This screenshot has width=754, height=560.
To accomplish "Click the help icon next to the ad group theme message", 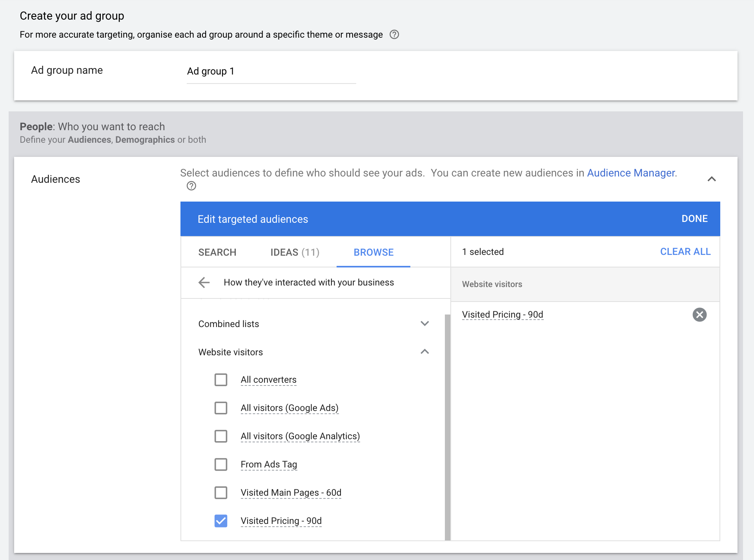I will tap(395, 35).
